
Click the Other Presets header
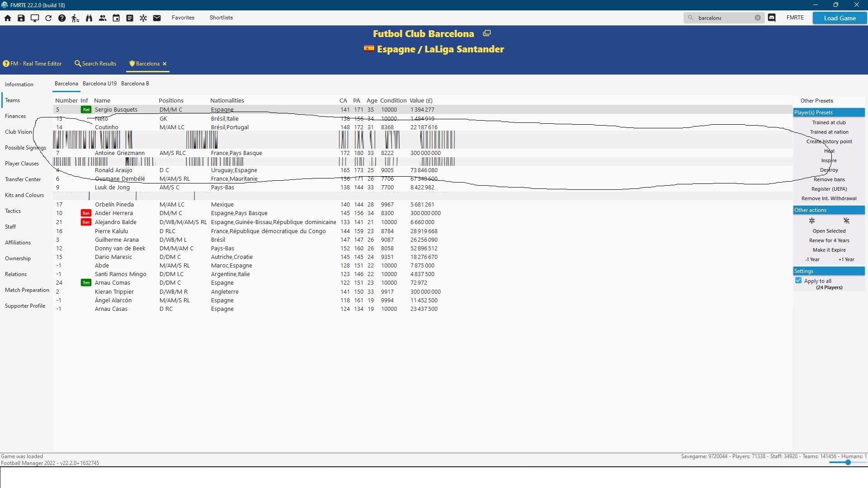point(816,101)
